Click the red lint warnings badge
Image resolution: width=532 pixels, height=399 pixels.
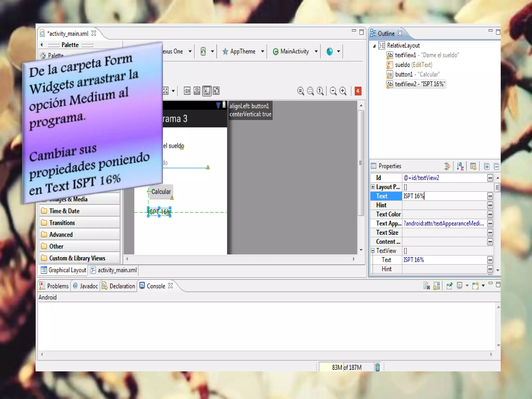[358, 91]
